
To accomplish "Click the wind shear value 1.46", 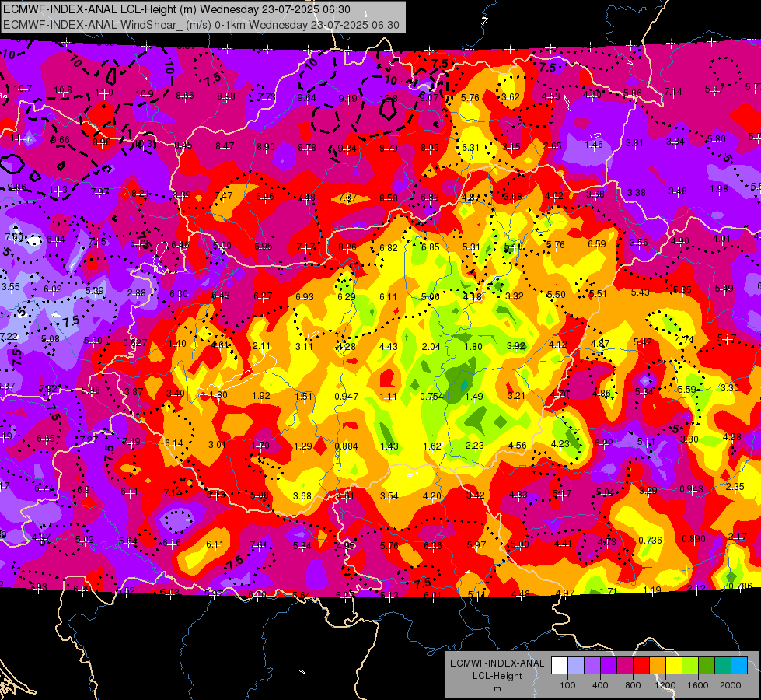I will [594, 144].
